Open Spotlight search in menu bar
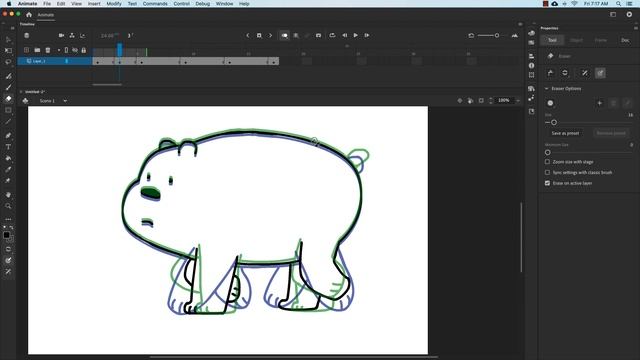Image resolution: width=640 pixels, height=360 pixels. pos(618,4)
